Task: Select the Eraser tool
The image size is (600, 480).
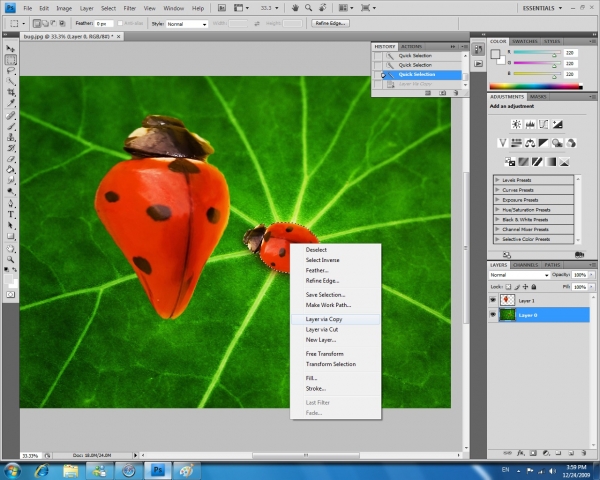Action: pyautogui.click(x=10, y=159)
